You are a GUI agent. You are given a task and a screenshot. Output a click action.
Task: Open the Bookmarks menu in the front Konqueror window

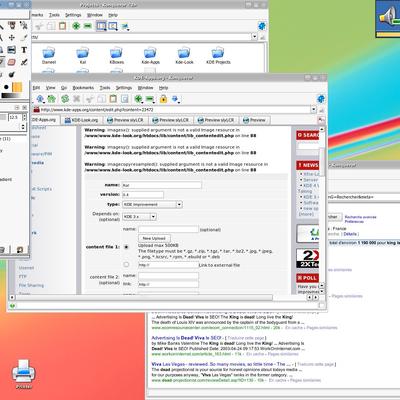coord(83,88)
